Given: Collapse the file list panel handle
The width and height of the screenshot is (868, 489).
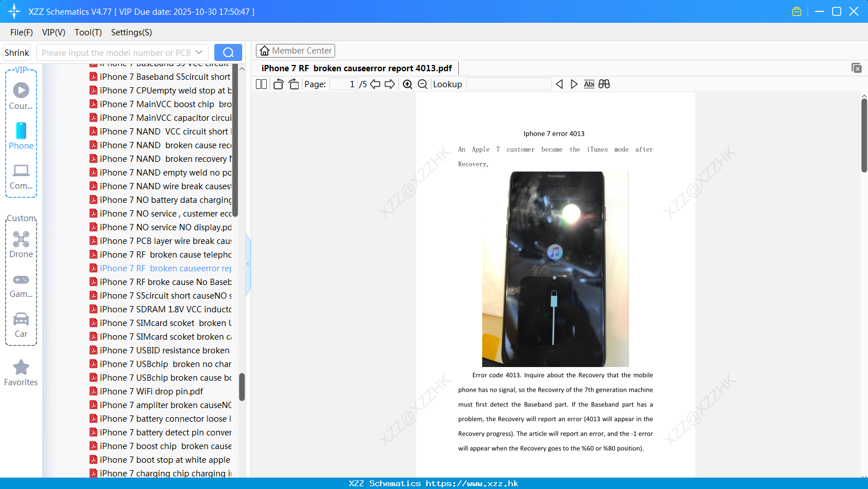Looking at the screenshot, I should click(248, 264).
